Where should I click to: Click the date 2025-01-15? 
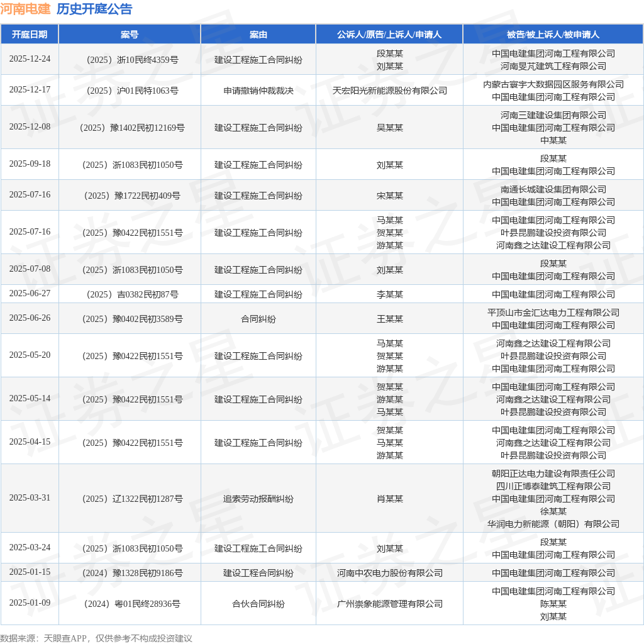pos(30,572)
